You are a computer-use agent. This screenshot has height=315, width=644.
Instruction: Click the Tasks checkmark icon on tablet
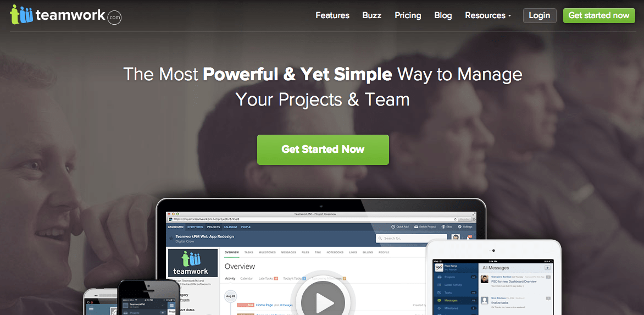pyautogui.click(x=440, y=293)
